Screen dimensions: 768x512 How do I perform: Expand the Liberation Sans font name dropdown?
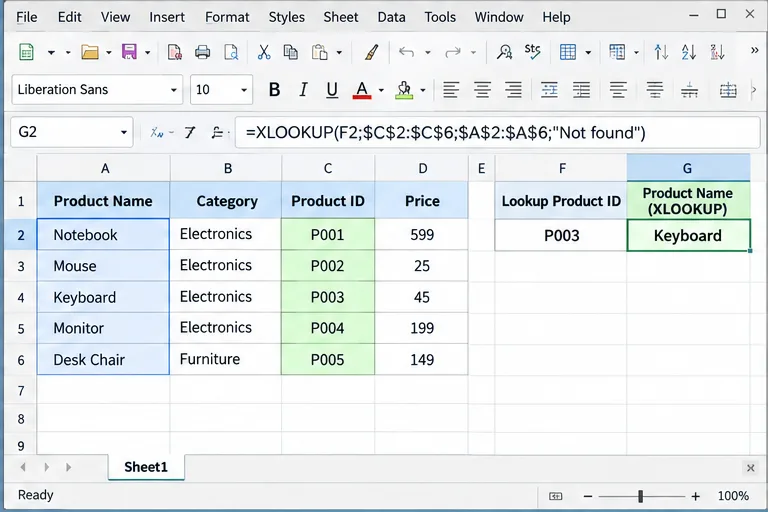(173, 90)
